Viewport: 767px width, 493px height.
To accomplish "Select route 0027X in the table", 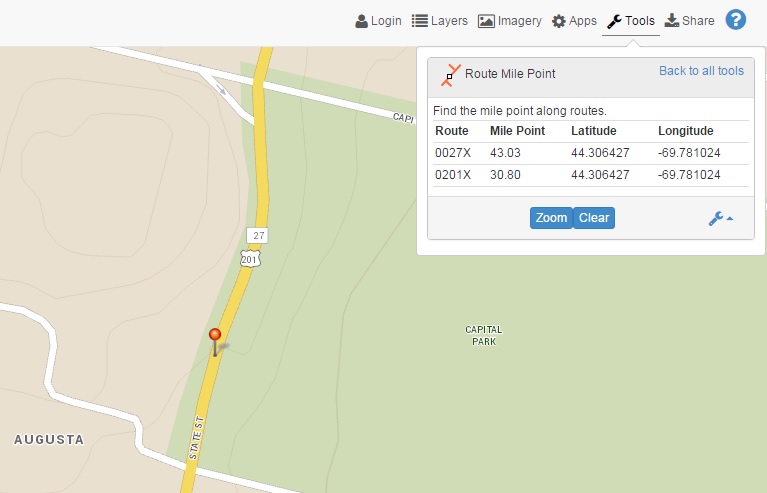I will pos(452,153).
